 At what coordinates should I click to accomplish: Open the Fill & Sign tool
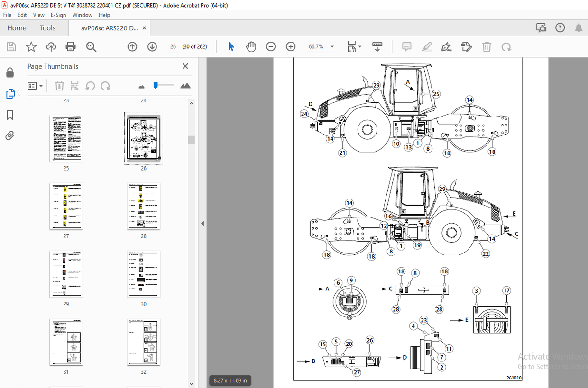click(446, 46)
